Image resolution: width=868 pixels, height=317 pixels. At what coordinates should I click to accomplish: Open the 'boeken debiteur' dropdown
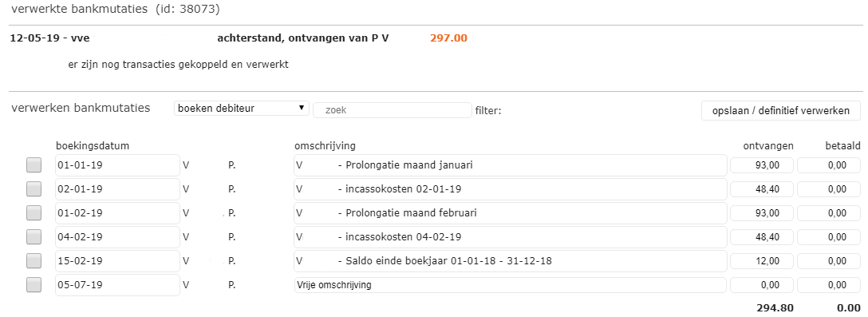(x=242, y=109)
